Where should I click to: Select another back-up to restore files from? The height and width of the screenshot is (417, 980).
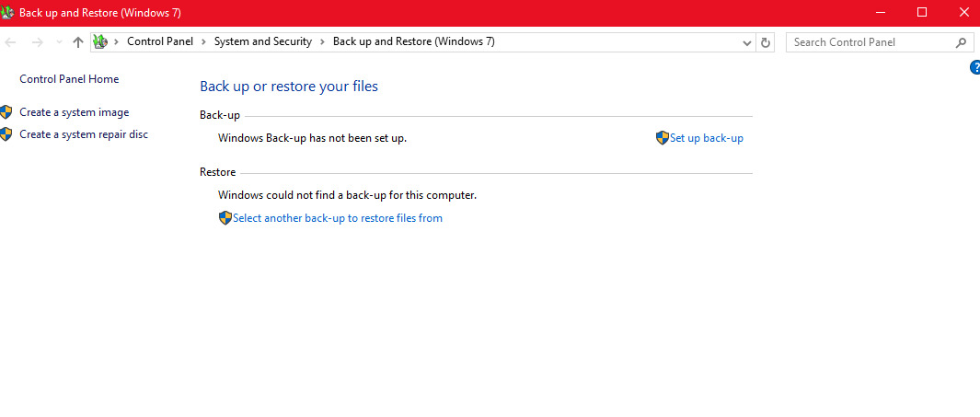(x=338, y=218)
